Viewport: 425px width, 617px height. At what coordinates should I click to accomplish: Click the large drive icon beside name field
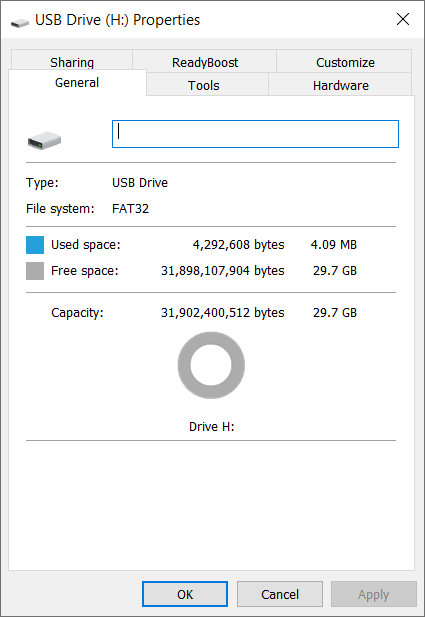click(x=44, y=140)
